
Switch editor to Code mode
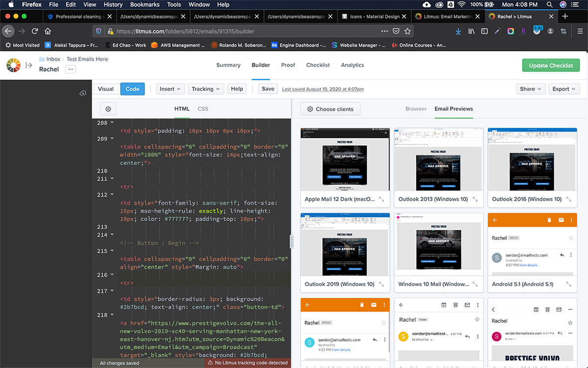click(132, 89)
